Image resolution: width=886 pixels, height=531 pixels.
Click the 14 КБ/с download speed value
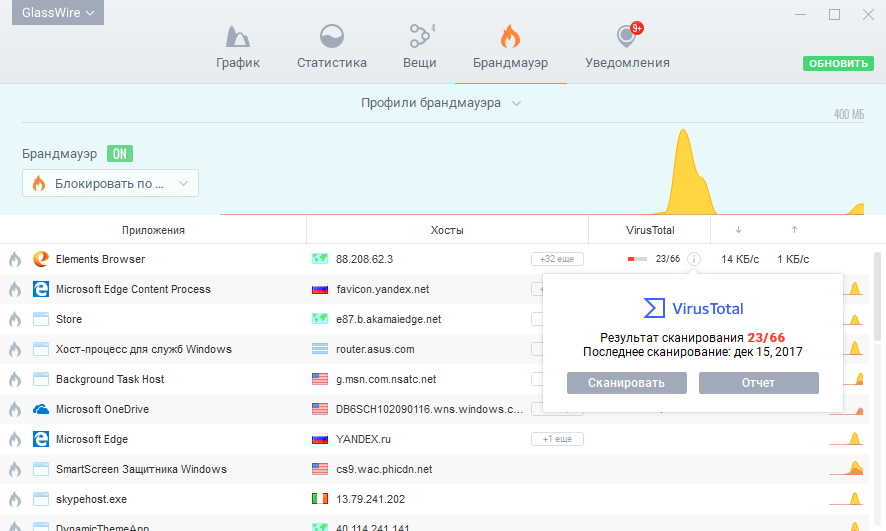[x=740, y=259]
